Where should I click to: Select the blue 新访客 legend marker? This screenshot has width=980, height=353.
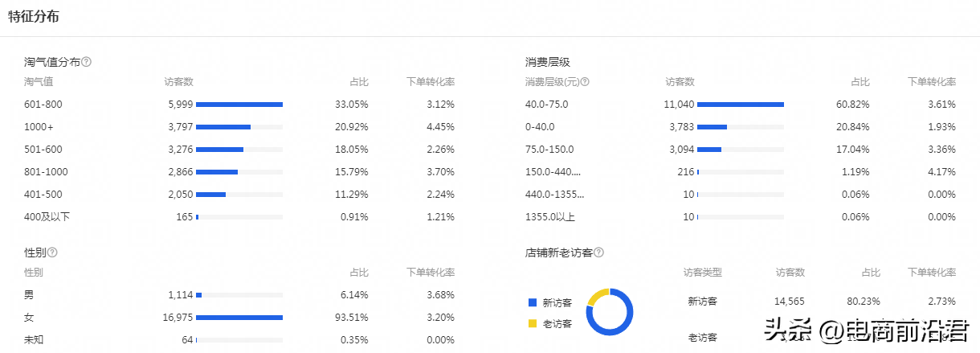[532, 302]
